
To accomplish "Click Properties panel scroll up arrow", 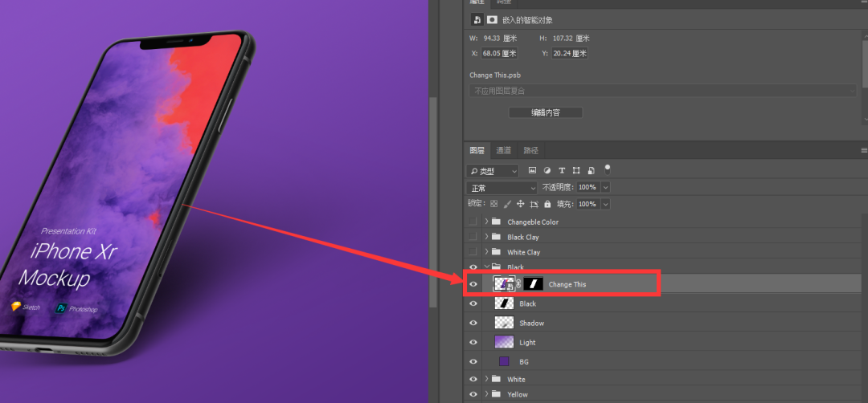I will [x=865, y=37].
